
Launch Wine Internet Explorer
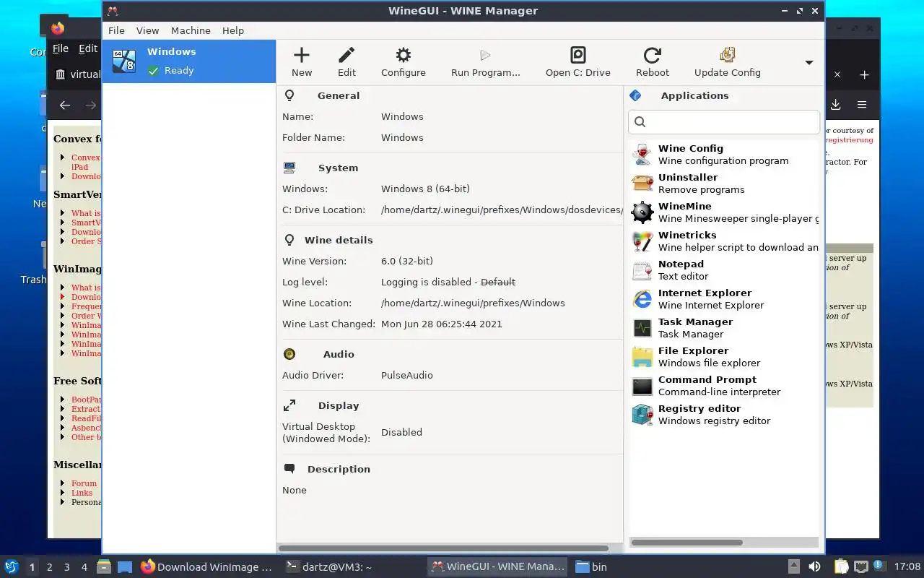click(x=724, y=298)
